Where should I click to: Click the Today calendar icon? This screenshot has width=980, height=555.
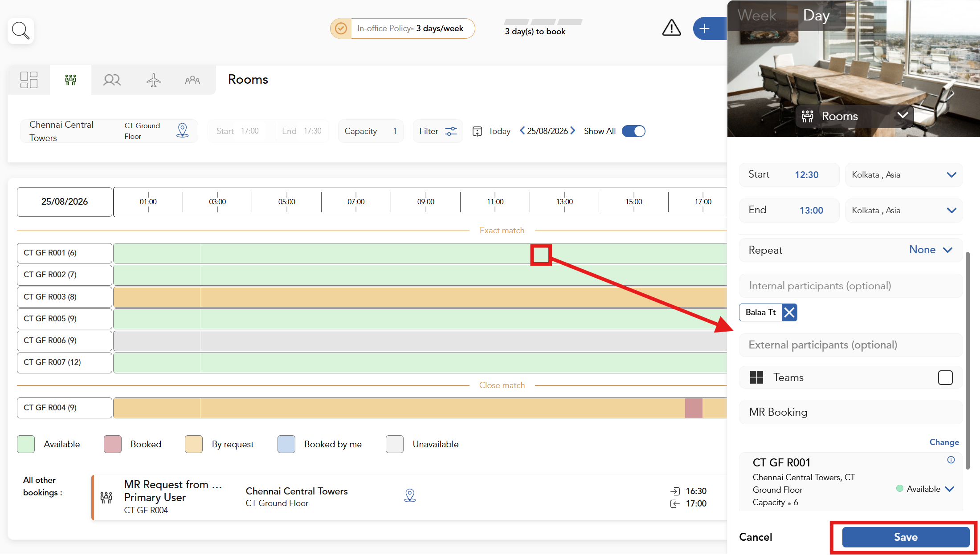(477, 131)
